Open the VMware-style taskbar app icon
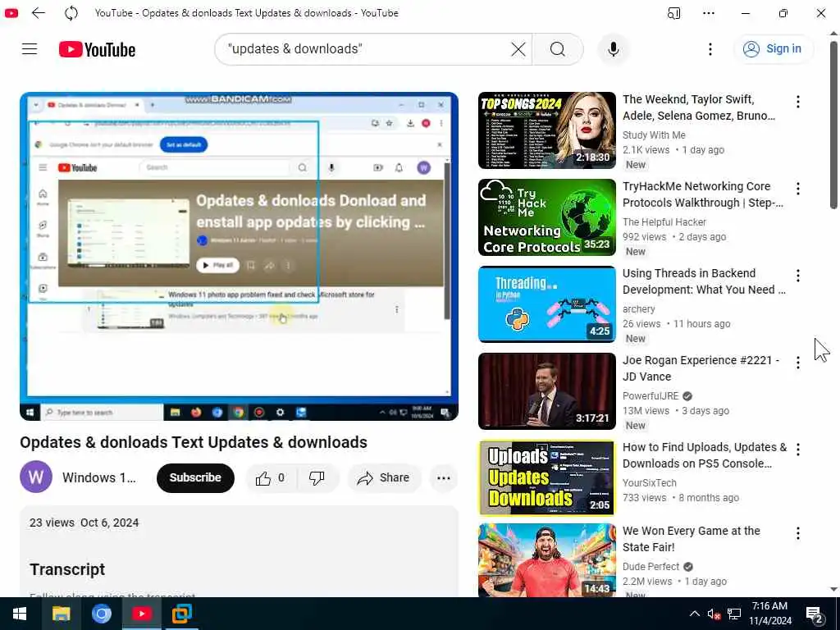 (181, 614)
